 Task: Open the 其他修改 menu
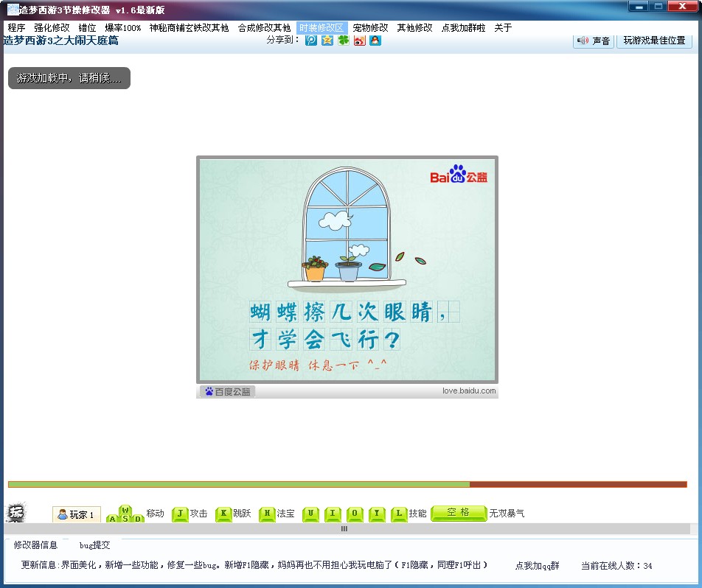pyautogui.click(x=414, y=28)
